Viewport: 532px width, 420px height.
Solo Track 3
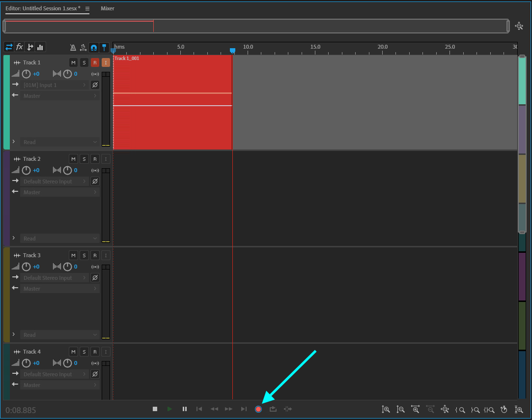point(84,255)
